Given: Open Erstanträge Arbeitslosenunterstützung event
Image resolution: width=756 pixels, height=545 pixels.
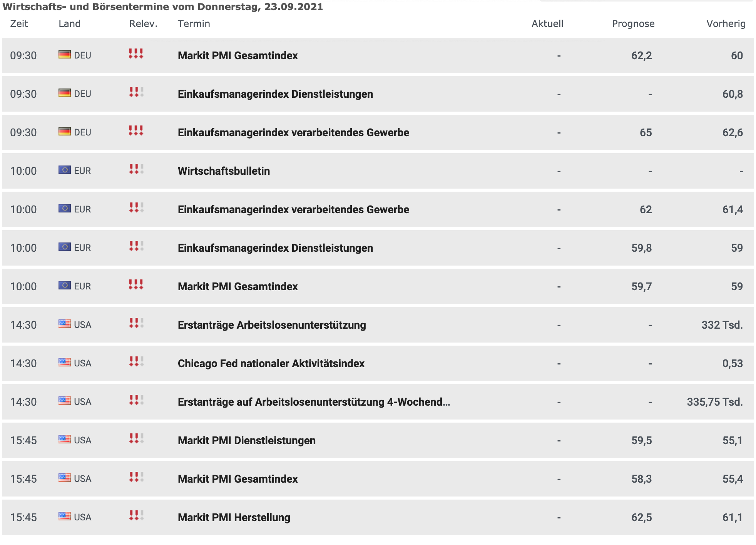Looking at the screenshot, I should 272,325.
